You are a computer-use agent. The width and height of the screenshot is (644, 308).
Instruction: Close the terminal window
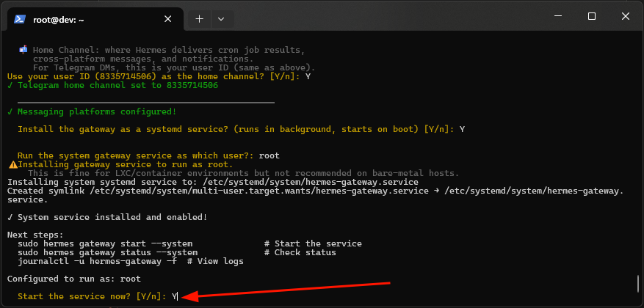pyautogui.click(x=626, y=16)
